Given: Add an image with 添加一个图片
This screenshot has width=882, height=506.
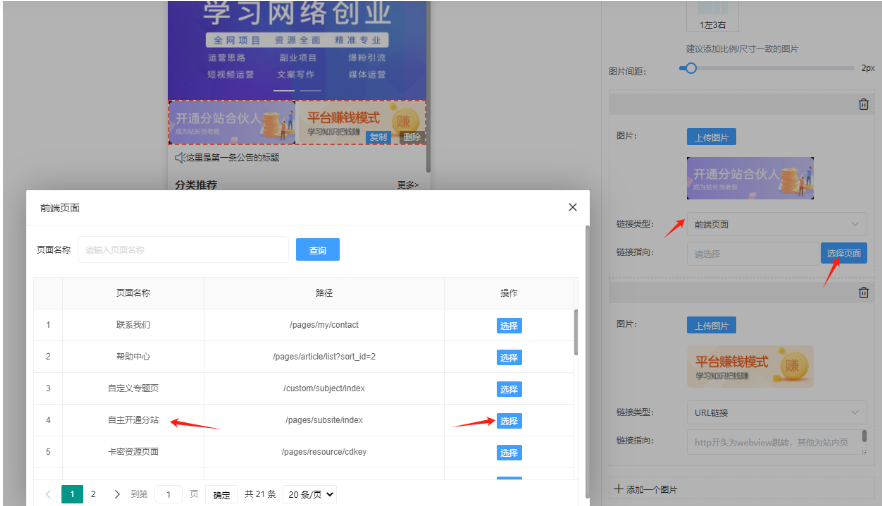Looking at the screenshot, I should point(646,489).
